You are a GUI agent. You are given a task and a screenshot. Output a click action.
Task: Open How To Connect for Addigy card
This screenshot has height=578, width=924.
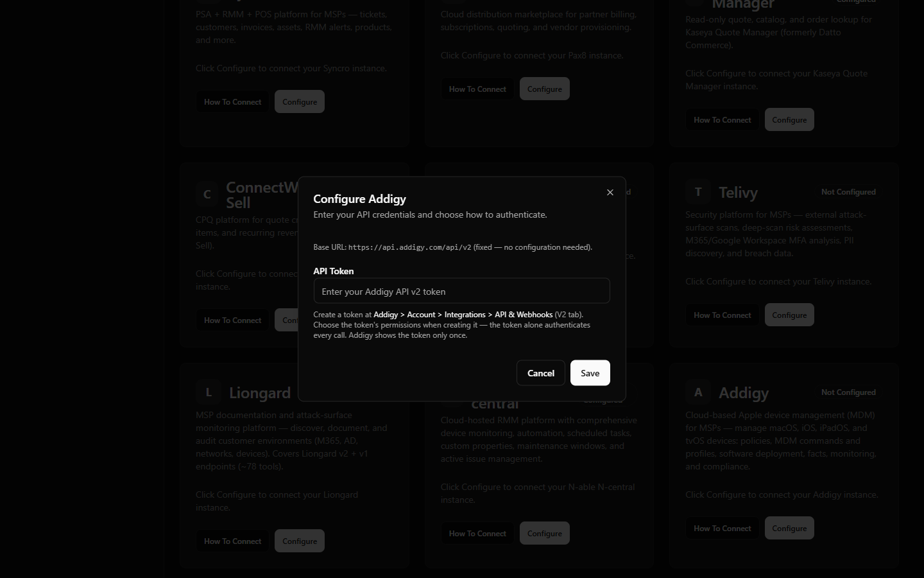[x=722, y=528]
